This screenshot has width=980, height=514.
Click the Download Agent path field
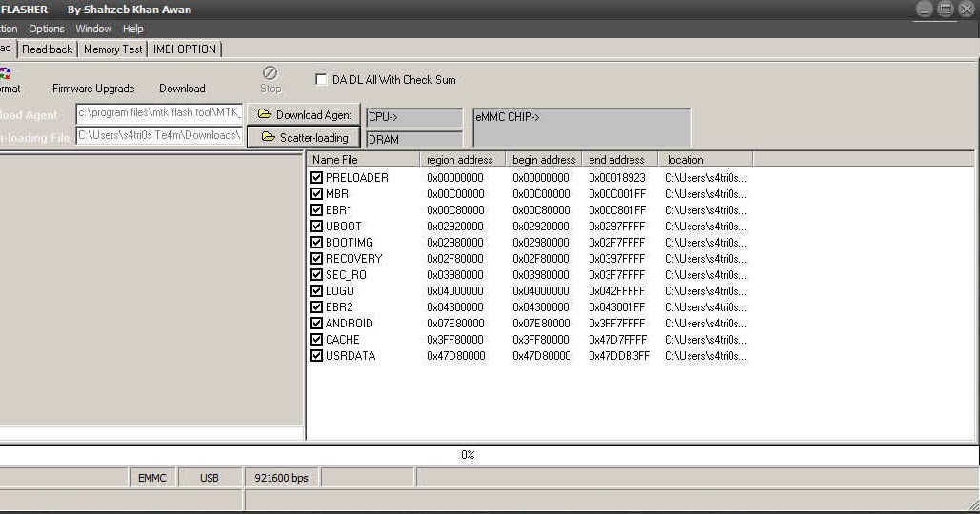(159, 113)
